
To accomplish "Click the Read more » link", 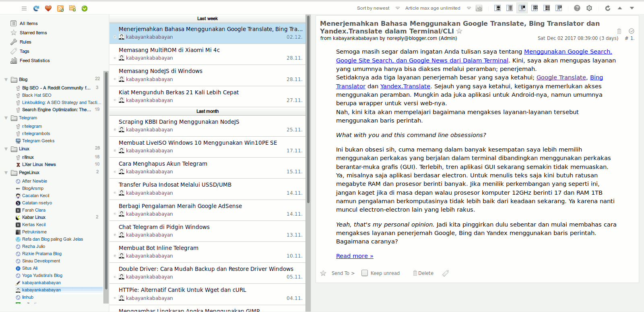I will coord(355,256).
